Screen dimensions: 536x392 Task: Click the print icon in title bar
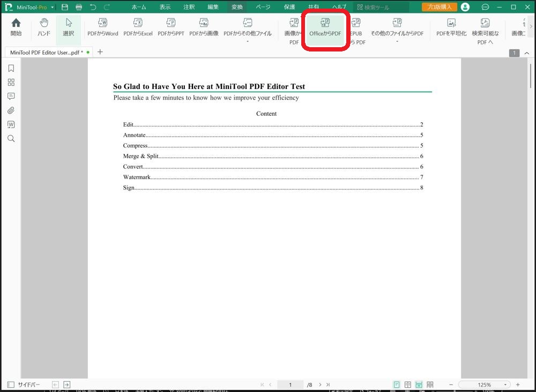(79, 7)
